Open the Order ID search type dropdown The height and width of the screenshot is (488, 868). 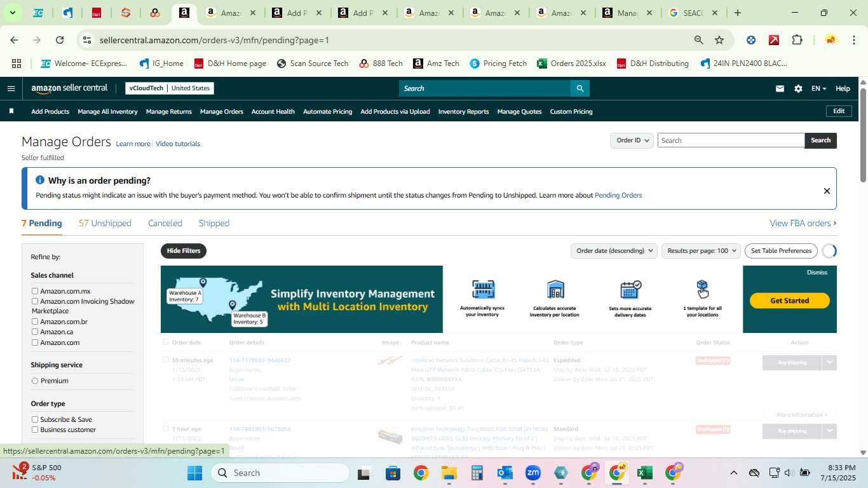(632, 140)
